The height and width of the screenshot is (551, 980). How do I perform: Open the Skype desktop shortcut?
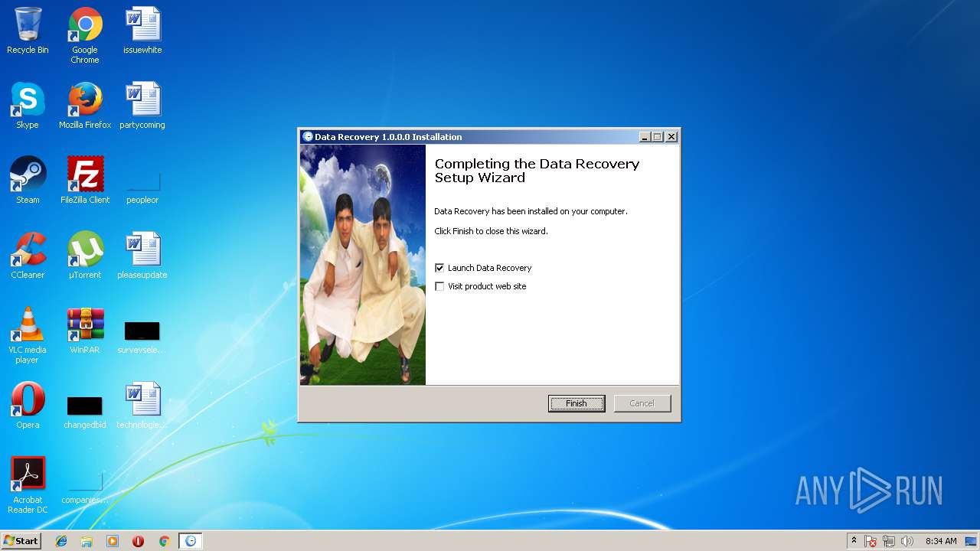[x=28, y=106]
